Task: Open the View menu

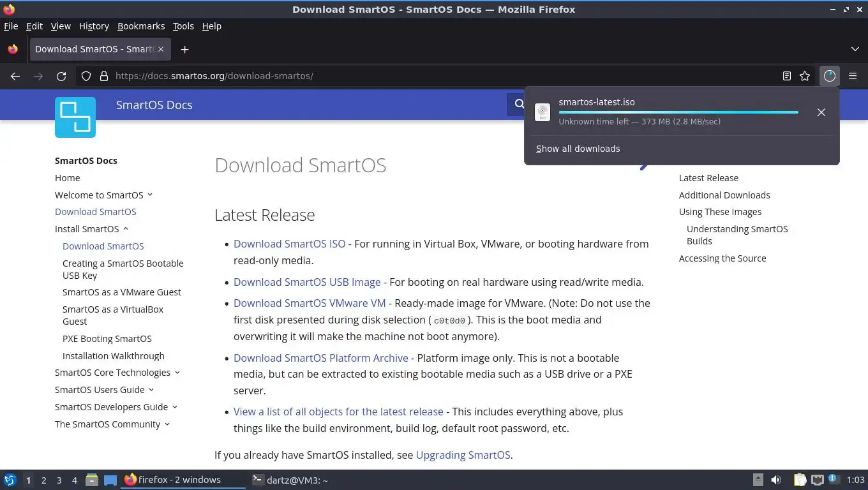Action: tap(61, 26)
